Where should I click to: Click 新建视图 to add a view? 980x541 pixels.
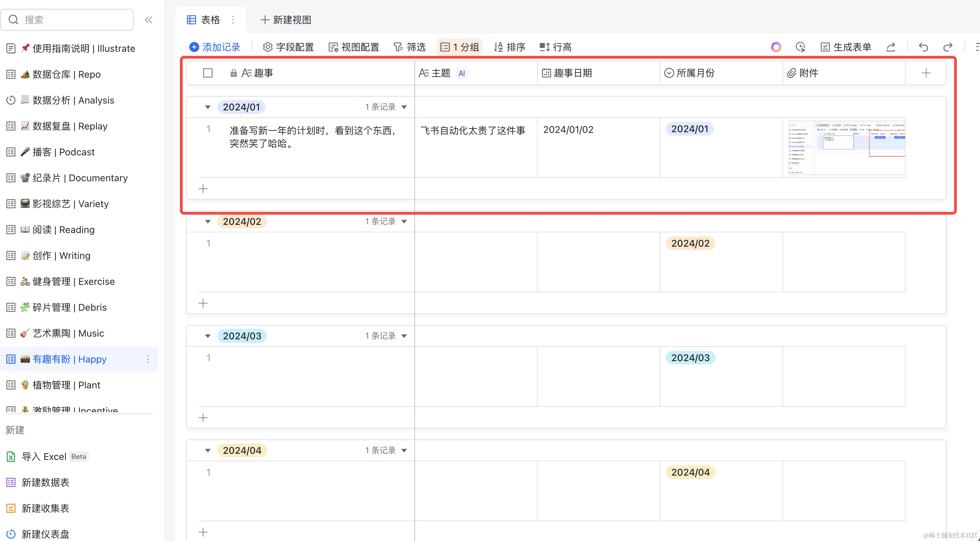tap(286, 20)
